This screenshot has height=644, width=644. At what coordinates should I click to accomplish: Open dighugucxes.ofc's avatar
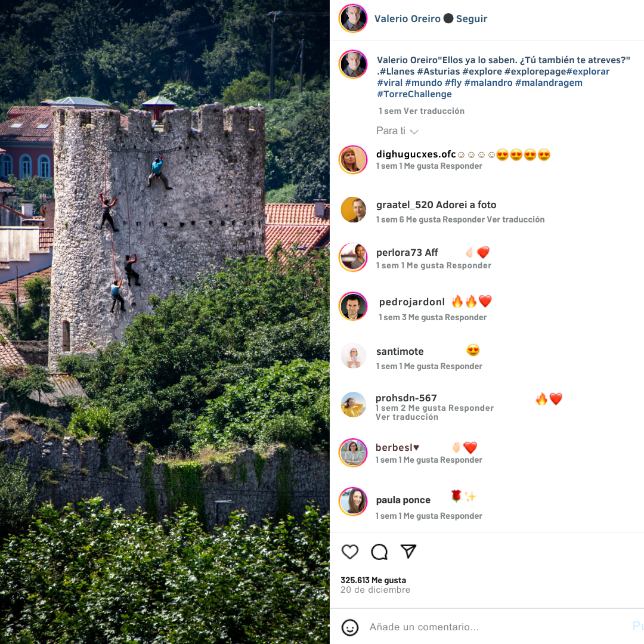pyautogui.click(x=353, y=159)
